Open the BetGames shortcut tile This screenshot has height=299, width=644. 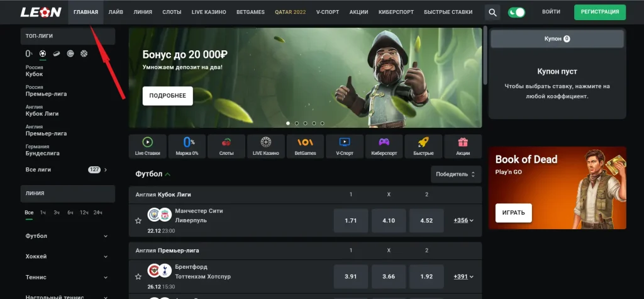(305, 147)
